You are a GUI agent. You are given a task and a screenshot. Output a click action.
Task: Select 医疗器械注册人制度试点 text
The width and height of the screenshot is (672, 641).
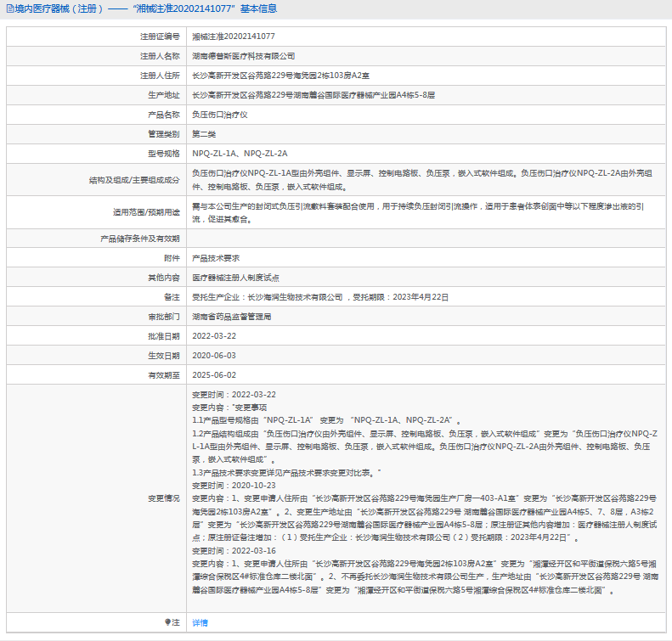(x=235, y=278)
